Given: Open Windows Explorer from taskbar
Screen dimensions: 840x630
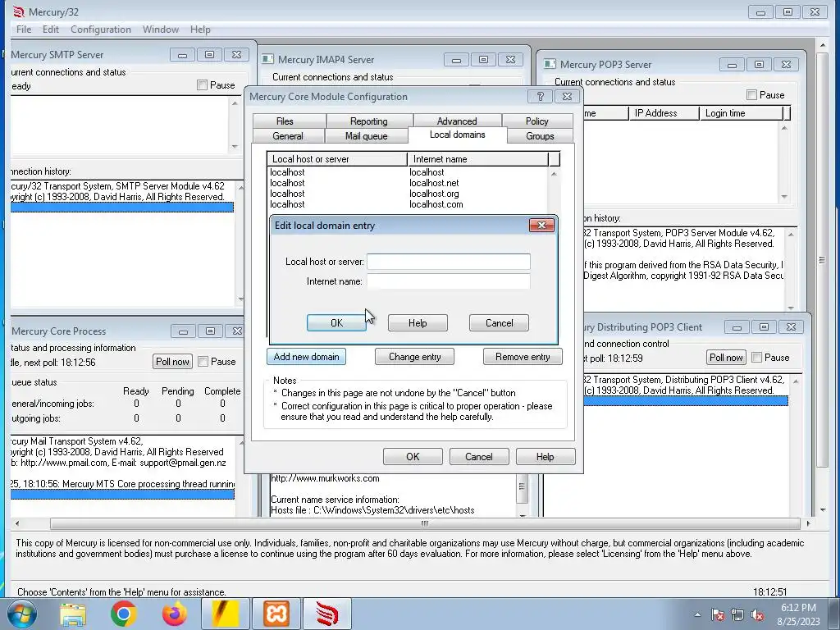Looking at the screenshot, I should tap(73, 614).
